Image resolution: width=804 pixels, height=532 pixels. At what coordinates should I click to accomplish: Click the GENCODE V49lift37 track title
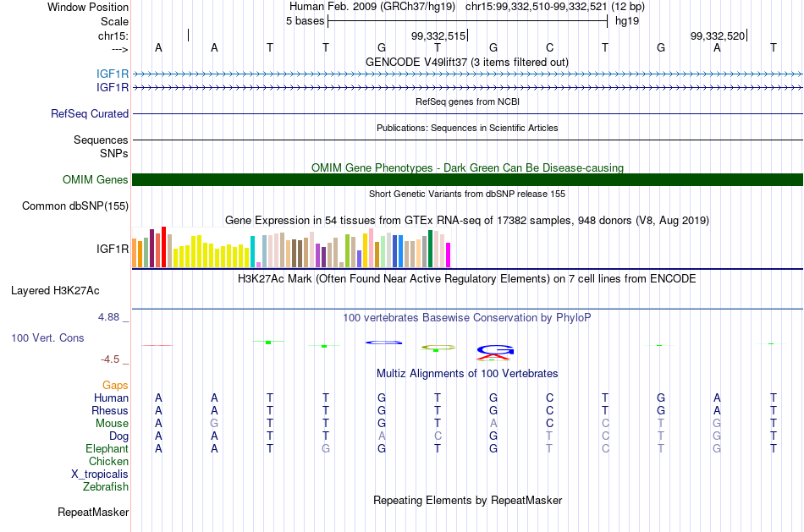click(x=467, y=62)
